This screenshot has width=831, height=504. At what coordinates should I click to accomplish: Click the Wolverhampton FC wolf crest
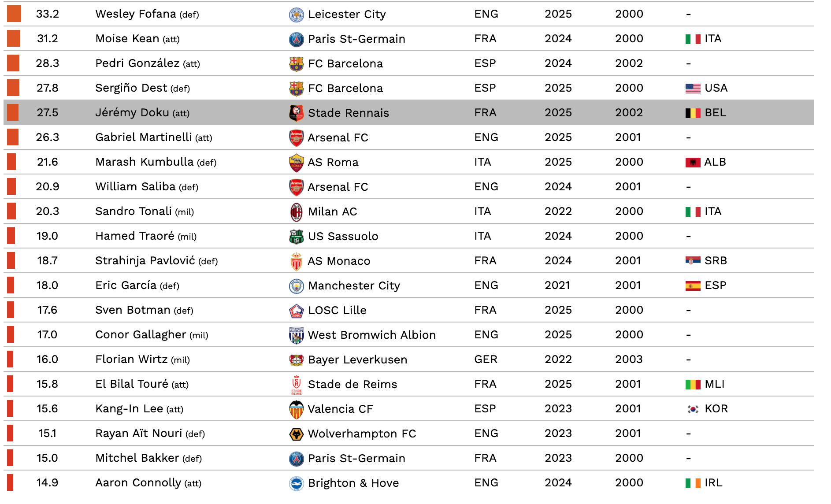[296, 434]
